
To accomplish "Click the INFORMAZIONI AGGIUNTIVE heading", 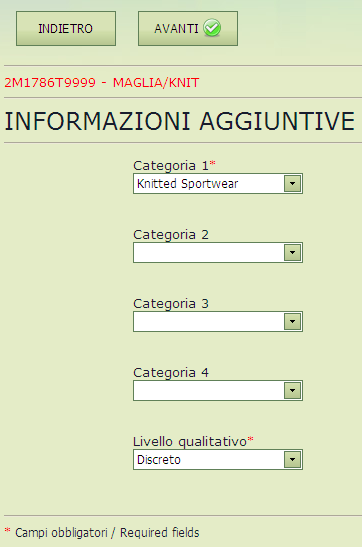I will [x=180, y=121].
